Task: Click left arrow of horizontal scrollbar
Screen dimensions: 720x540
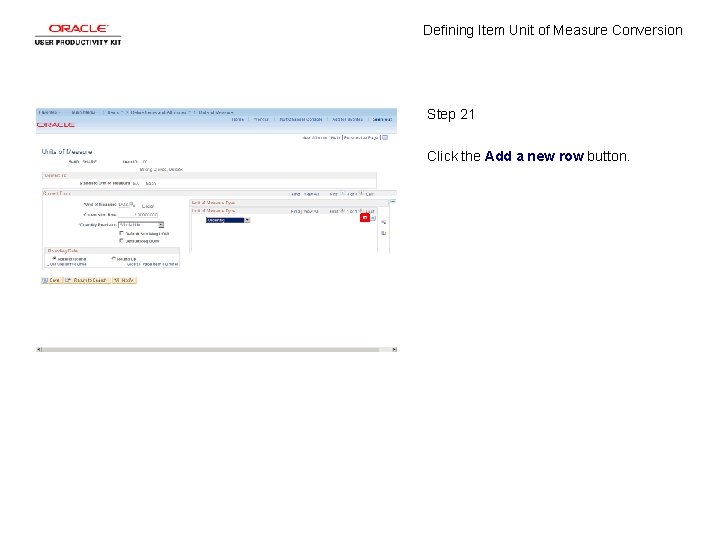Action: click(39, 349)
